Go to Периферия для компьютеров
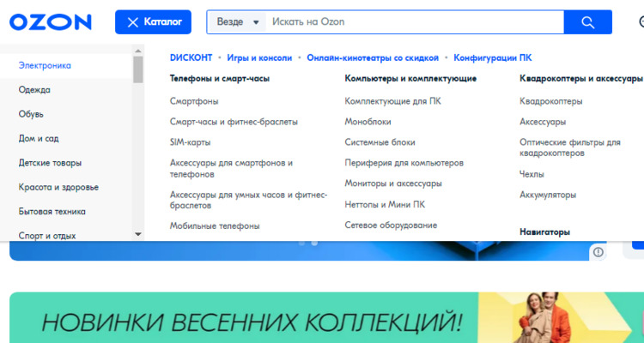 (x=404, y=163)
